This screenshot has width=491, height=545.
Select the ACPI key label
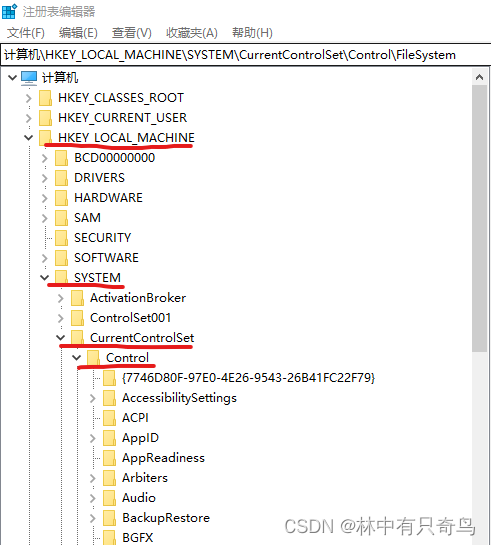coord(136,418)
